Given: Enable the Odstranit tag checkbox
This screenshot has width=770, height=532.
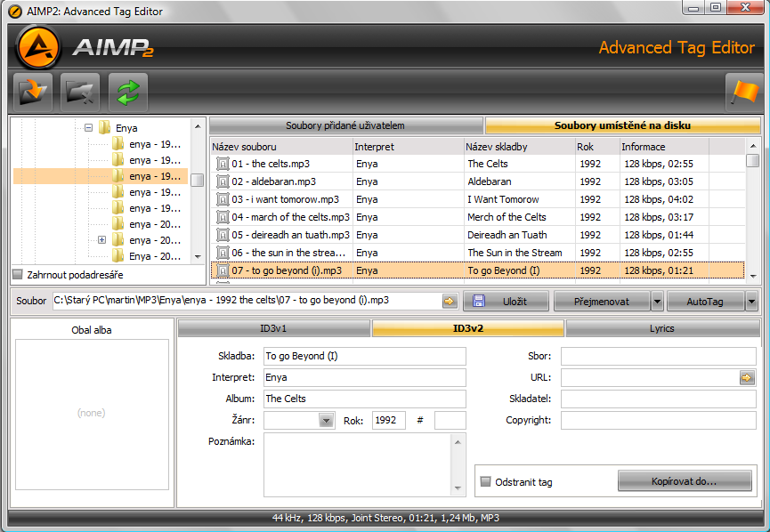Looking at the screenshot, I should pos(486,481).
